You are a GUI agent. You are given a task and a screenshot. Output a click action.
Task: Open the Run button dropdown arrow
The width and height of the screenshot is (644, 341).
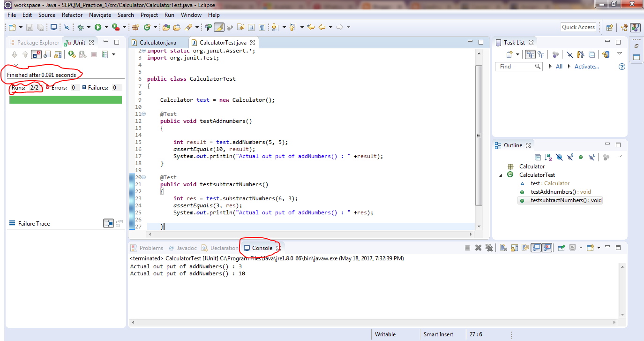106,27
